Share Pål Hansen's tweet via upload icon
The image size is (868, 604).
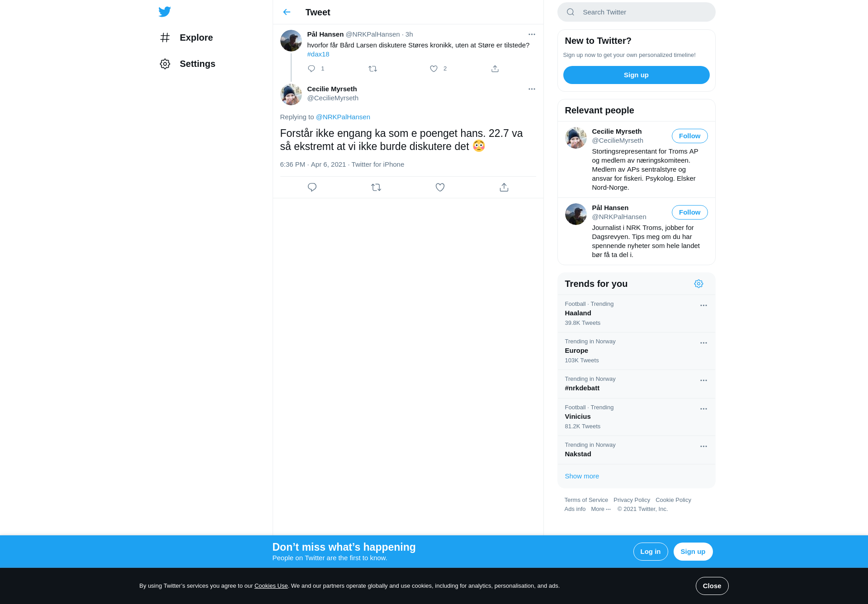coord(495,69)
